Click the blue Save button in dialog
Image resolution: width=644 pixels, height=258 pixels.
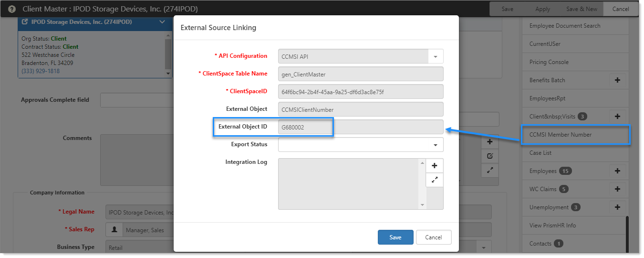pos(395,237)
